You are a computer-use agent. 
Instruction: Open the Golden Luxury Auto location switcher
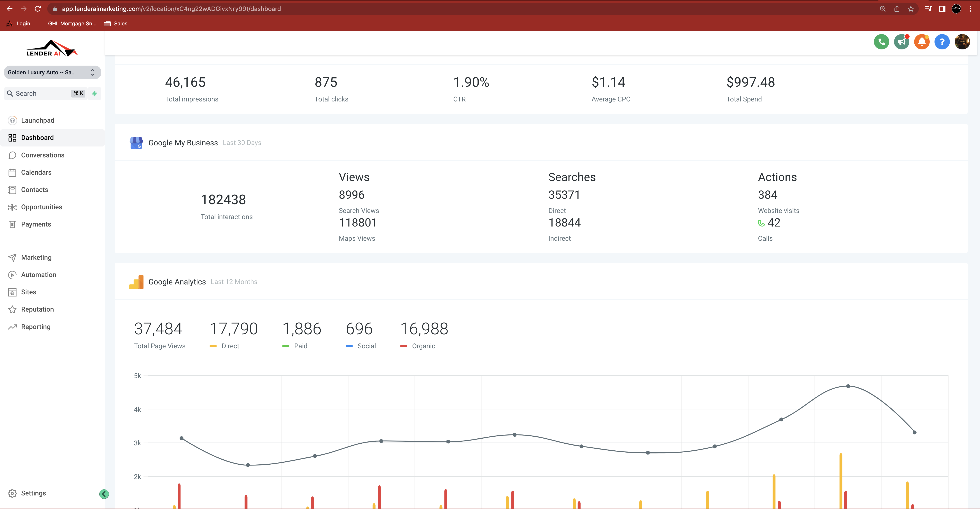coord(52,72)
